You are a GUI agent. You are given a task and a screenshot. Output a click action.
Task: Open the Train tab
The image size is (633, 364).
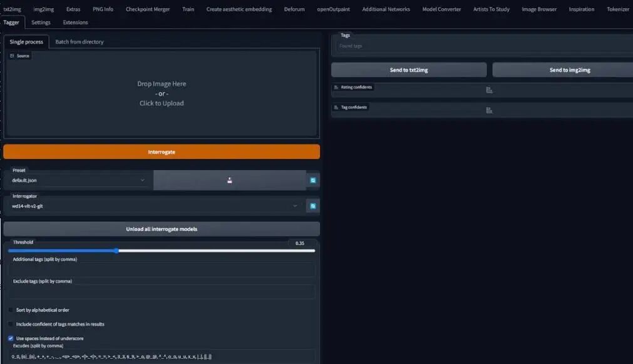188,9
